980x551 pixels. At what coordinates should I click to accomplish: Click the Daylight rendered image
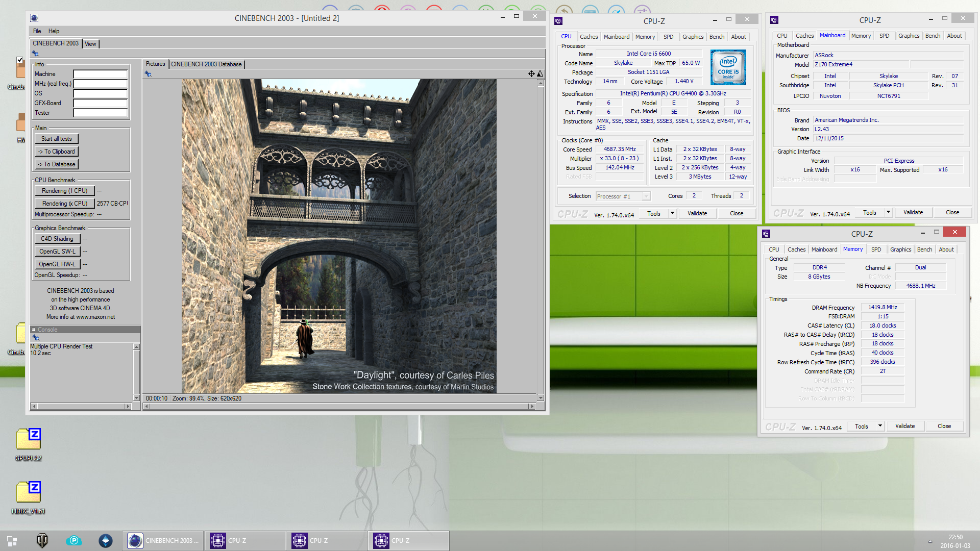[x=339, y=236]
